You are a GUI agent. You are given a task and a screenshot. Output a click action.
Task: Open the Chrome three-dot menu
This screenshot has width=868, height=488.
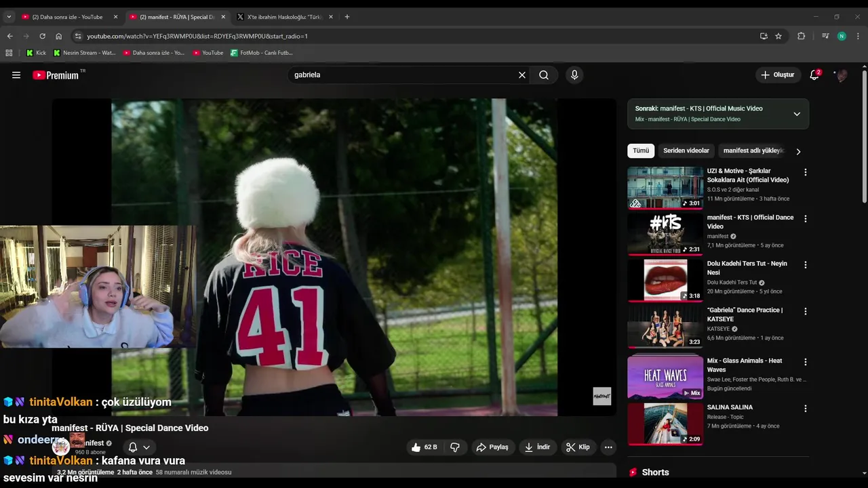tap(859, 36)
